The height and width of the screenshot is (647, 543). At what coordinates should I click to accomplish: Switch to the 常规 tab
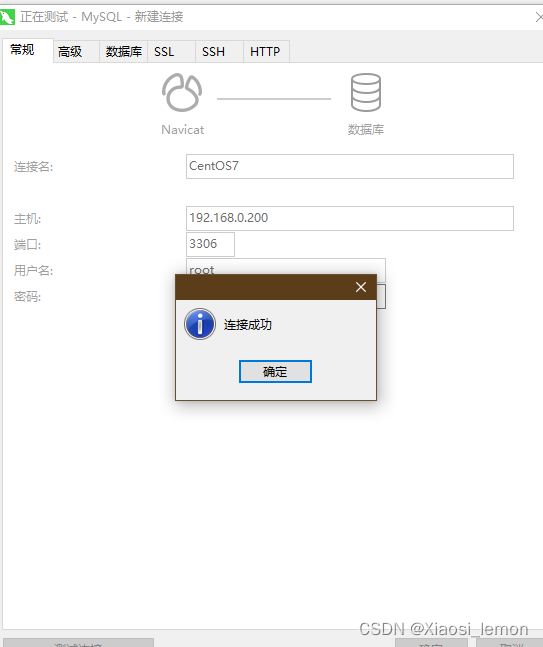(27, 50)
